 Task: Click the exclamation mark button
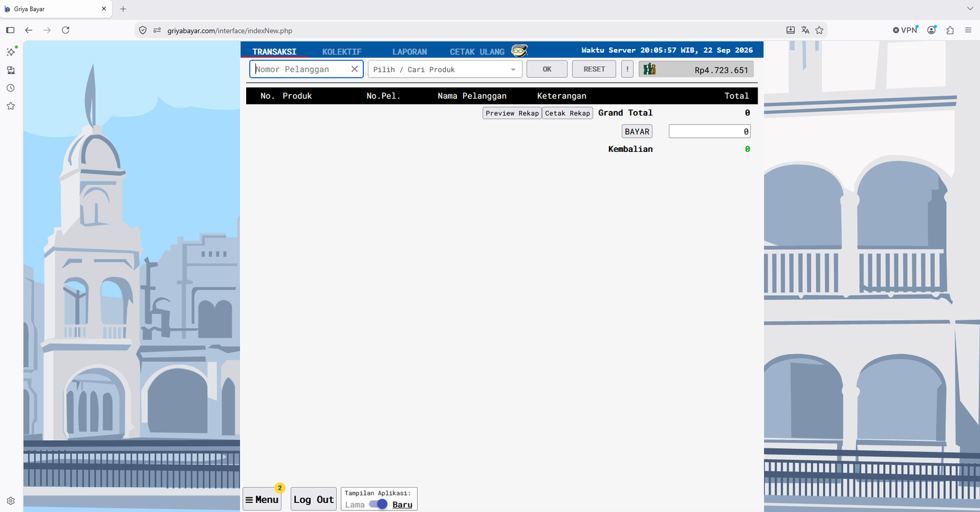click(x=627, y=69)
